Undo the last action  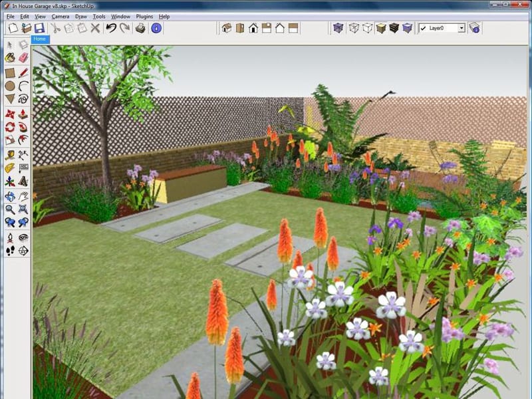[111, 28]
